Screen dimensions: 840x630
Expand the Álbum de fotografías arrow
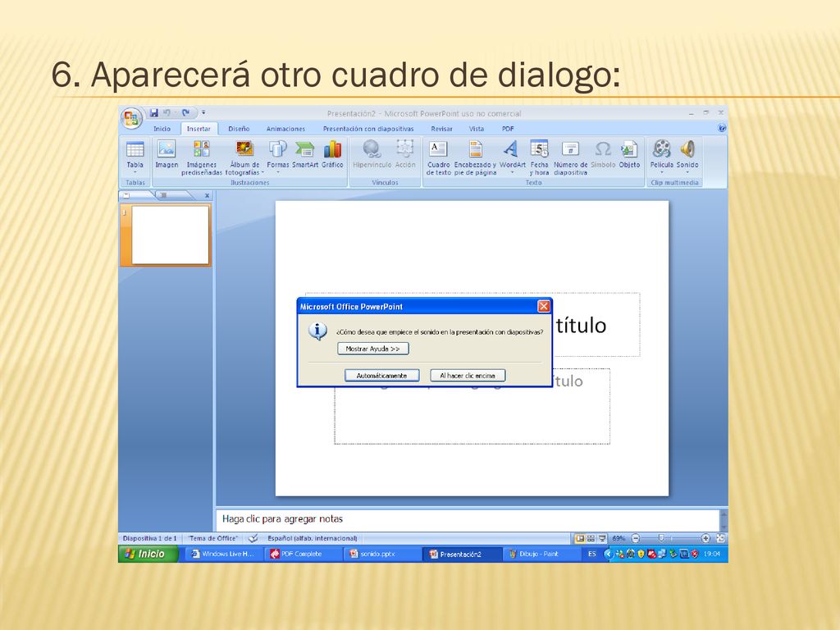tap(262, 172)
